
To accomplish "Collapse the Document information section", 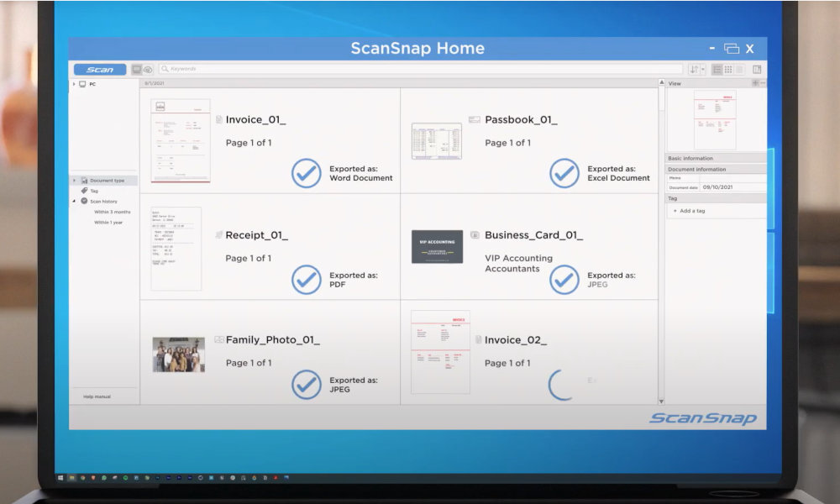I will click(716, 169).
